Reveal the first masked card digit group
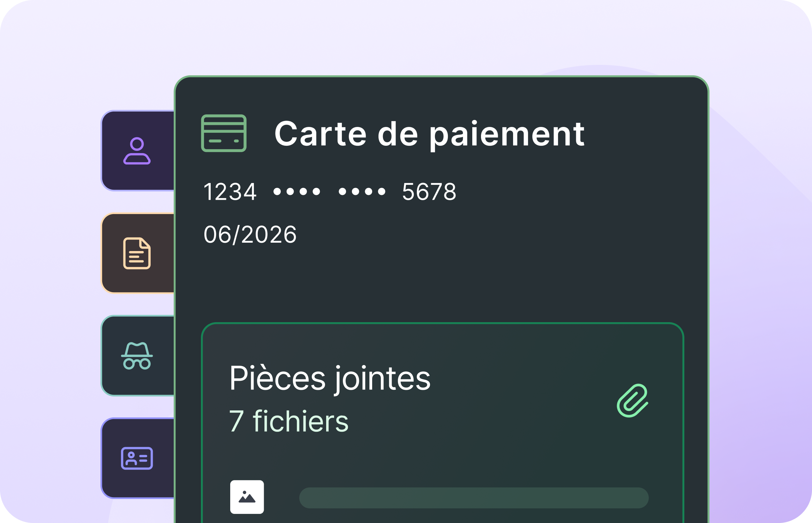Screen dimensions: 812x523 tap(297, 192)
